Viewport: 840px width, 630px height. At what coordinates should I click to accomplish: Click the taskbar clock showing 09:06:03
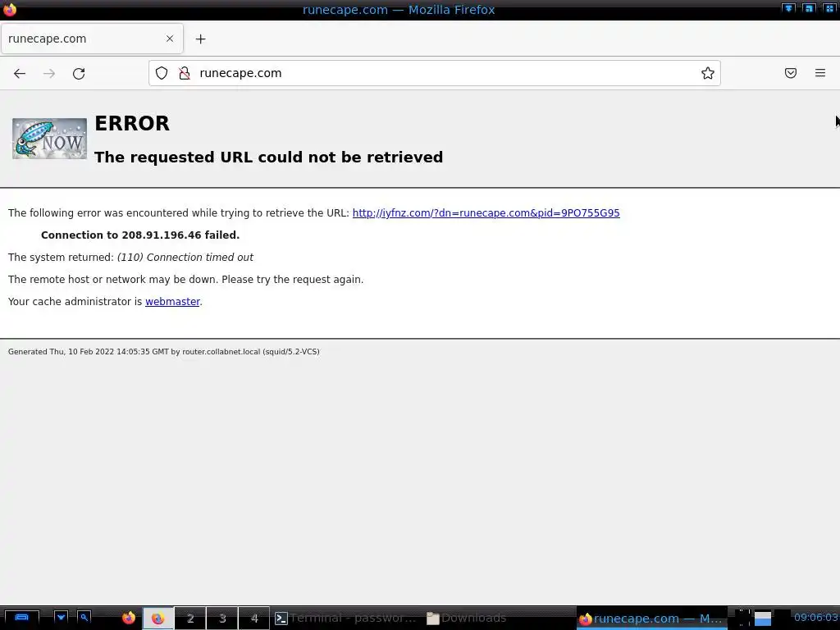coord(815,618)
